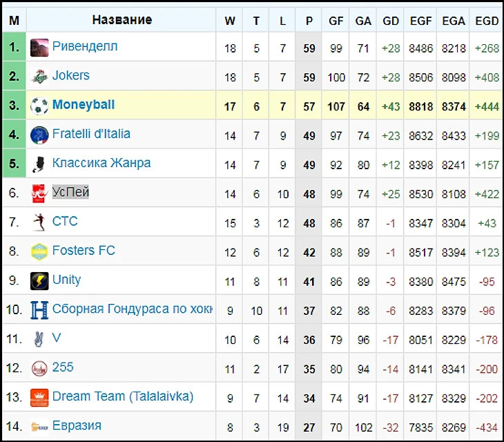
Task: Sort by the GD column header
Action: 391,21
